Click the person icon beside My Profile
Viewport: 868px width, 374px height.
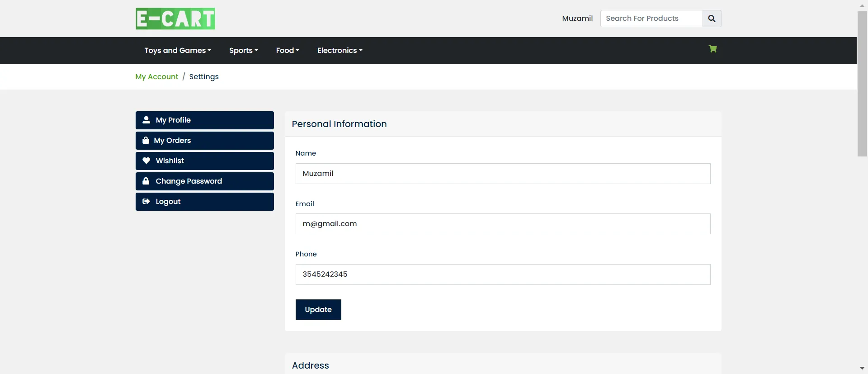pos(146,120)
